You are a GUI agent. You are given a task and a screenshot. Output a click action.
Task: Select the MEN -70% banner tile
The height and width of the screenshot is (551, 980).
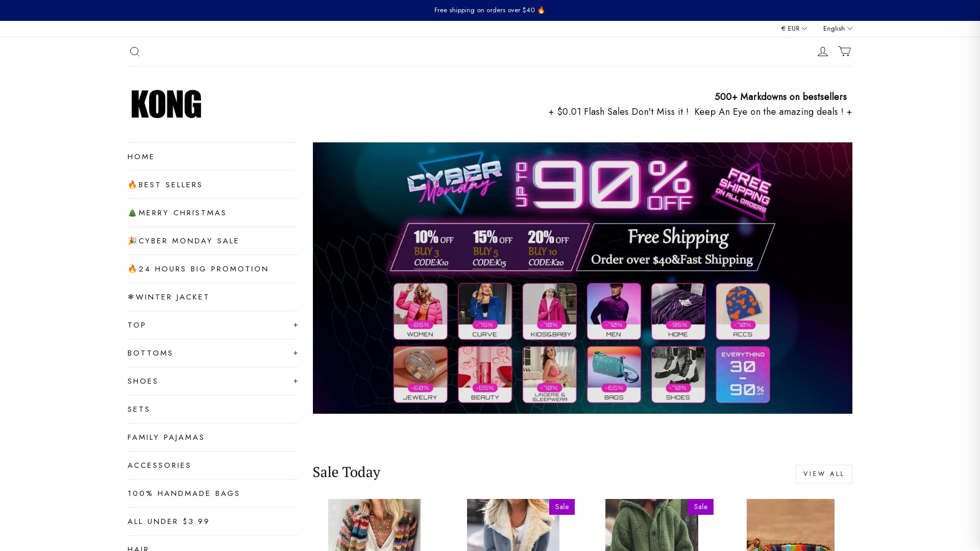click(x=614, y=311)
